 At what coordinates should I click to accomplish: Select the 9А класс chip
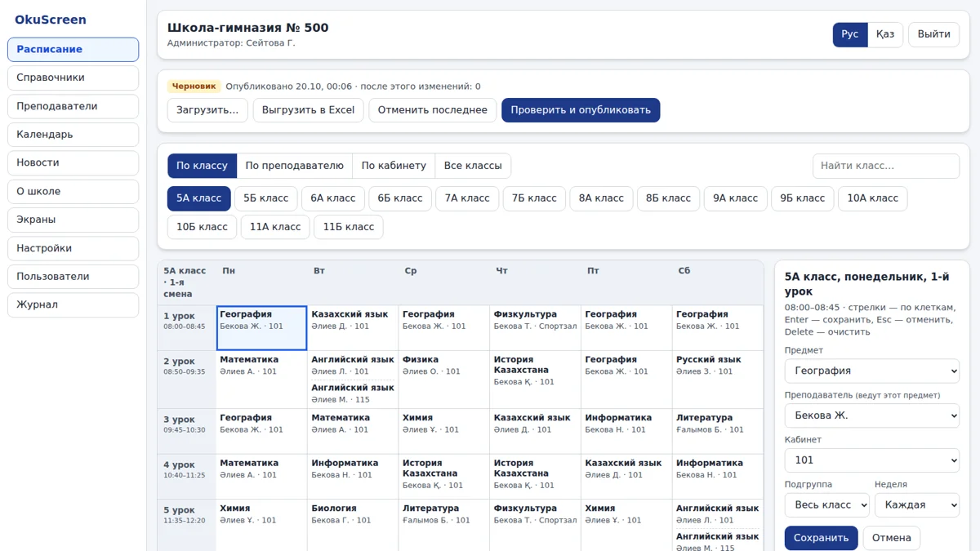(x=735, y=198)
